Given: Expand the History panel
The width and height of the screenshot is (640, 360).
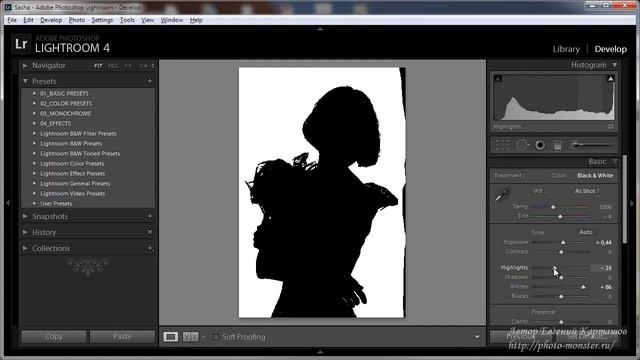Looking at the screenshot, I should tap(25, 232).
